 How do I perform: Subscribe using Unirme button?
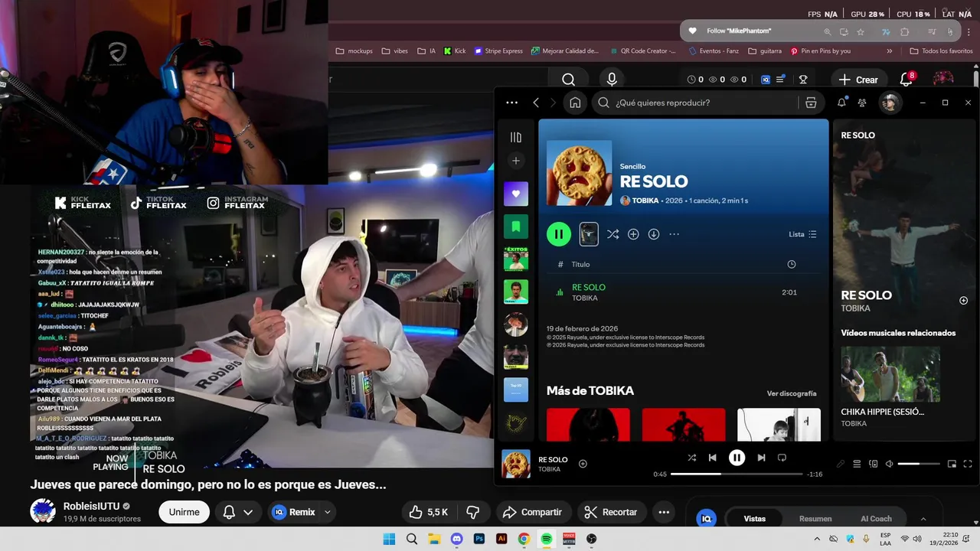click(x=184, y=512)
